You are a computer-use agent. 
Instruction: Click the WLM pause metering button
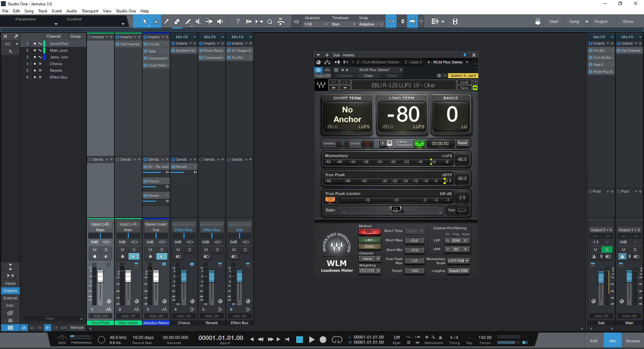point(389,143)
